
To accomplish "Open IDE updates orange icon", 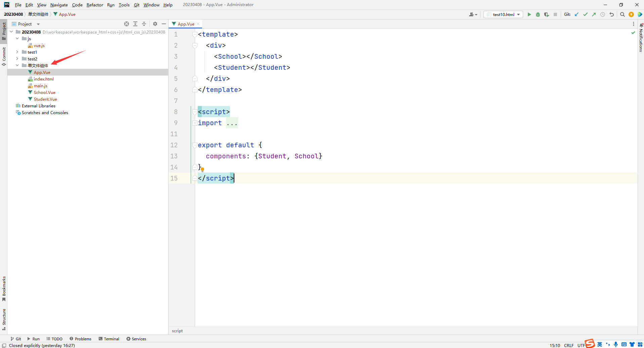I will 631,14.
